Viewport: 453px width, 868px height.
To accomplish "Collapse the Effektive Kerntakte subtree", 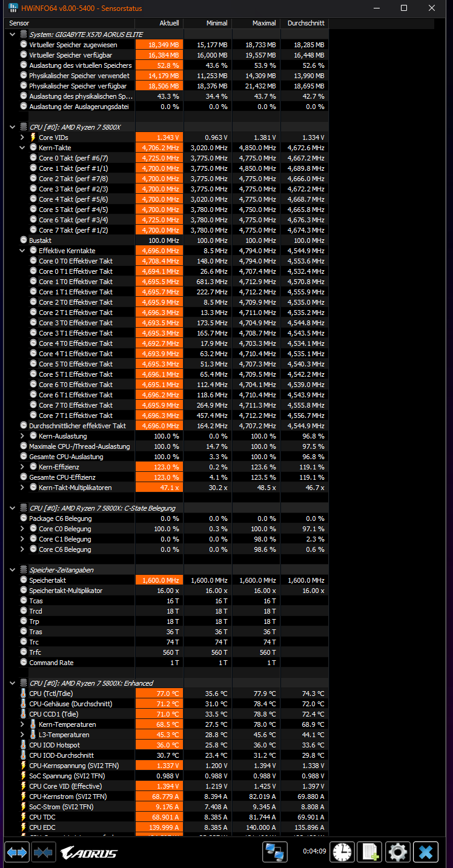I will pos(23,251).
